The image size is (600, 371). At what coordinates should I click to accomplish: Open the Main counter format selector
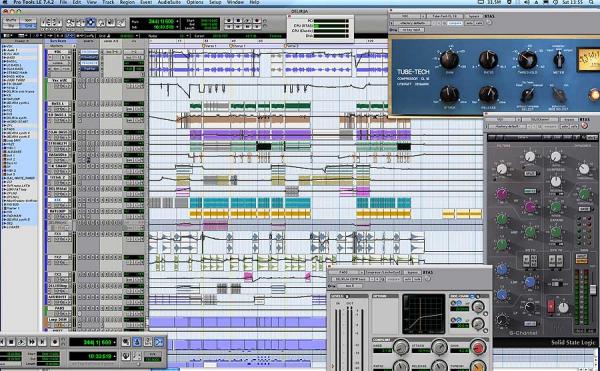click(x=177, y=21)
